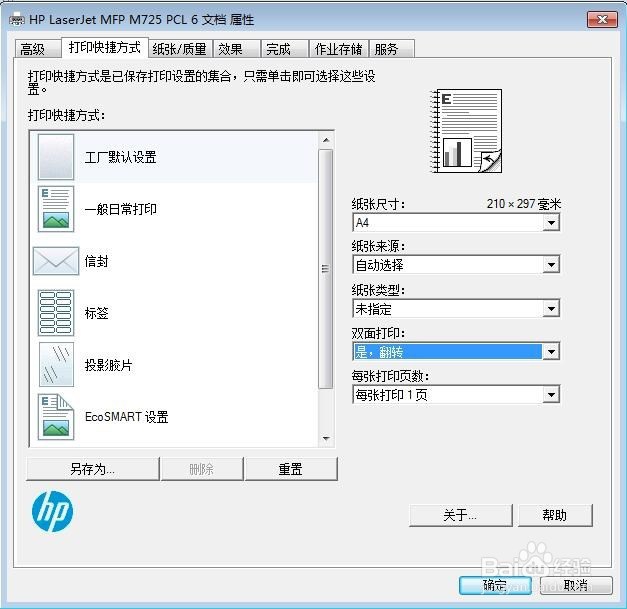Viewport: 627px width, 609px height.
Task: Switch to the 完成 tab
Action: (x=284, y=49)
